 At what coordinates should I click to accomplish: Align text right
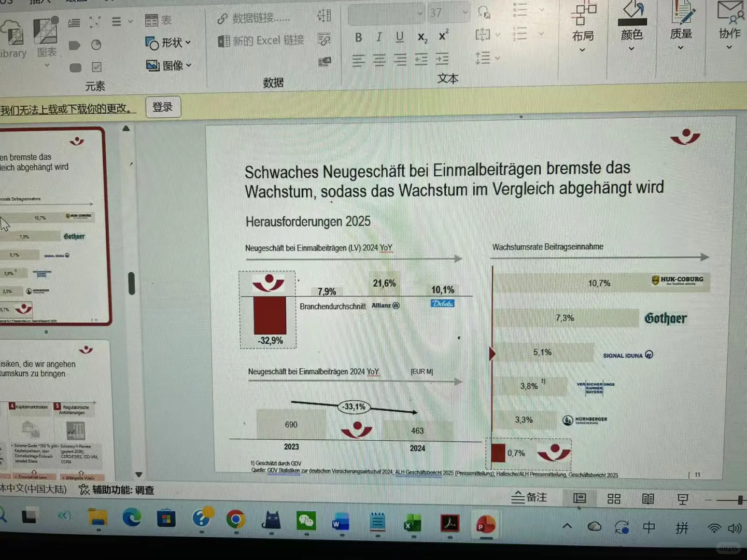(x=400, y=60)
